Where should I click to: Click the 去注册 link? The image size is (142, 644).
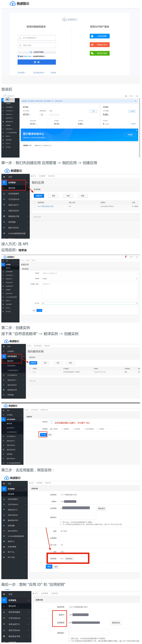click(x=53, y=72)
